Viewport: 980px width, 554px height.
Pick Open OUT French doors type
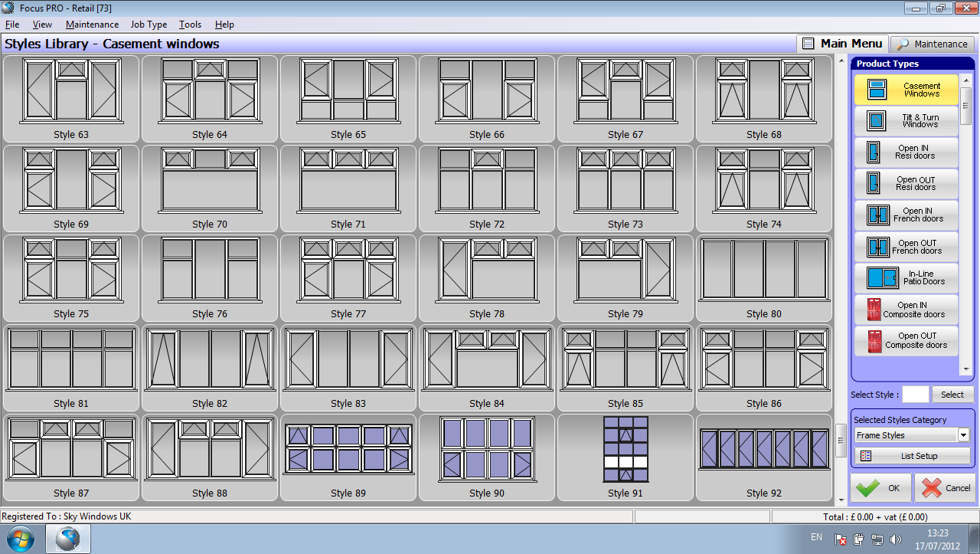pos(906,247)
